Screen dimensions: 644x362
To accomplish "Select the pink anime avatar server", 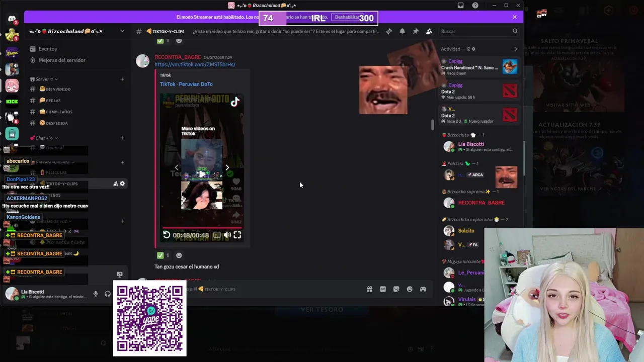I will pyautogui.click(x=12, y=85).
